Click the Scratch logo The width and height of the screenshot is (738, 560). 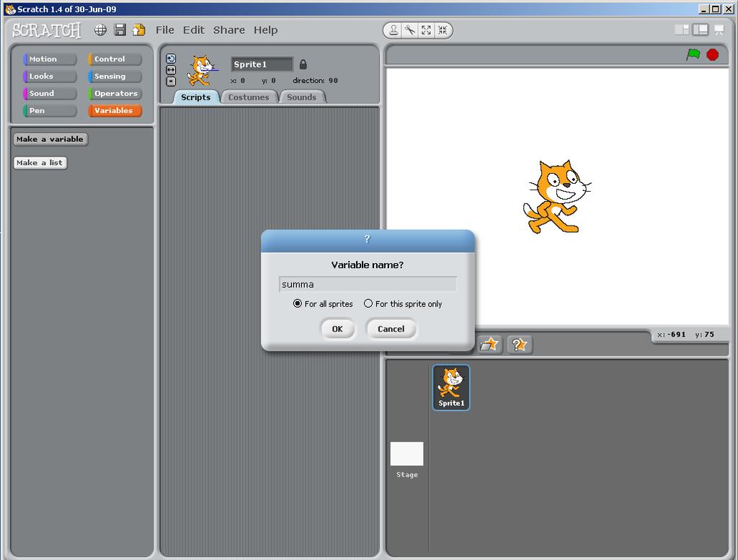[x=47, y=30]
